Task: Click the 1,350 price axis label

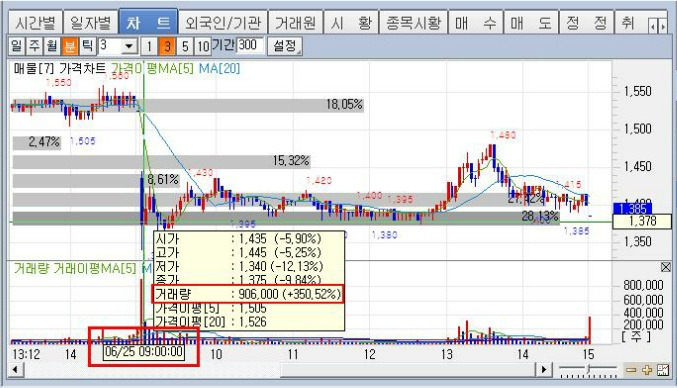Action: coord(637,241)
